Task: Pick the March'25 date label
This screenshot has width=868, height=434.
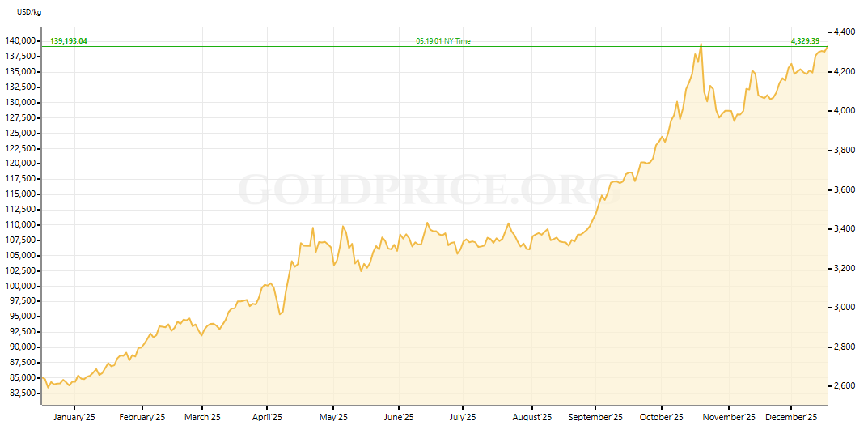Action: [x=202, y=417]
